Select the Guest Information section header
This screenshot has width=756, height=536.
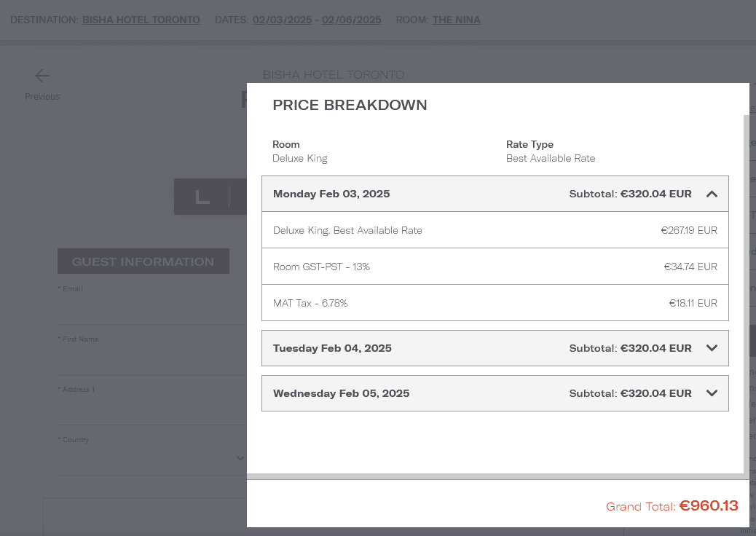(x=143, y=261)
